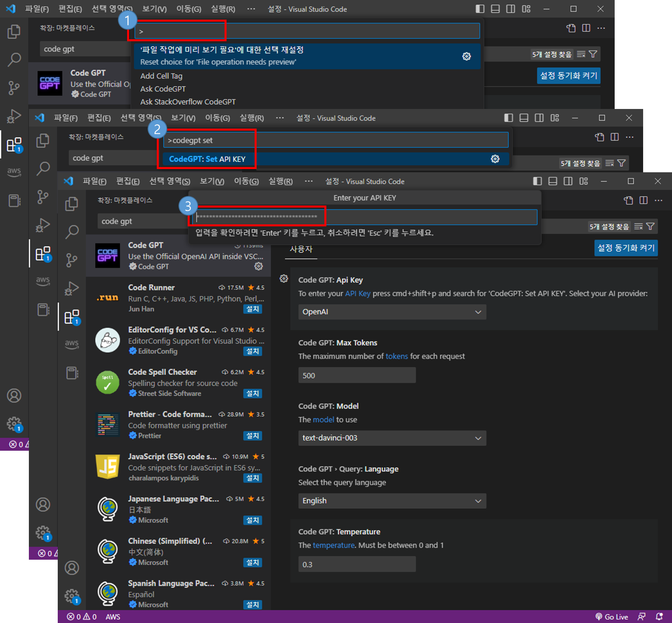Open gear on Reset choice command, backmost window
This screenshot has width=672, height=623.
click(466, 56)
